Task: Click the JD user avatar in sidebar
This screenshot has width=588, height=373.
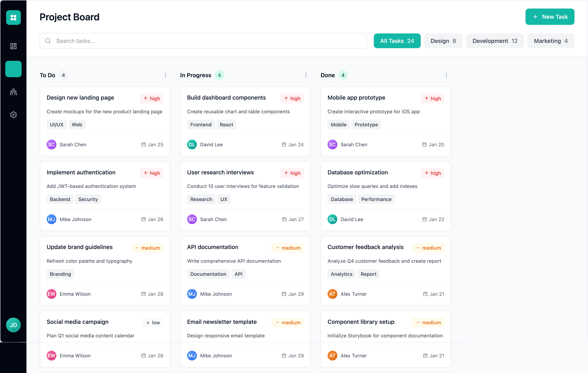Action: coord(13,325)
